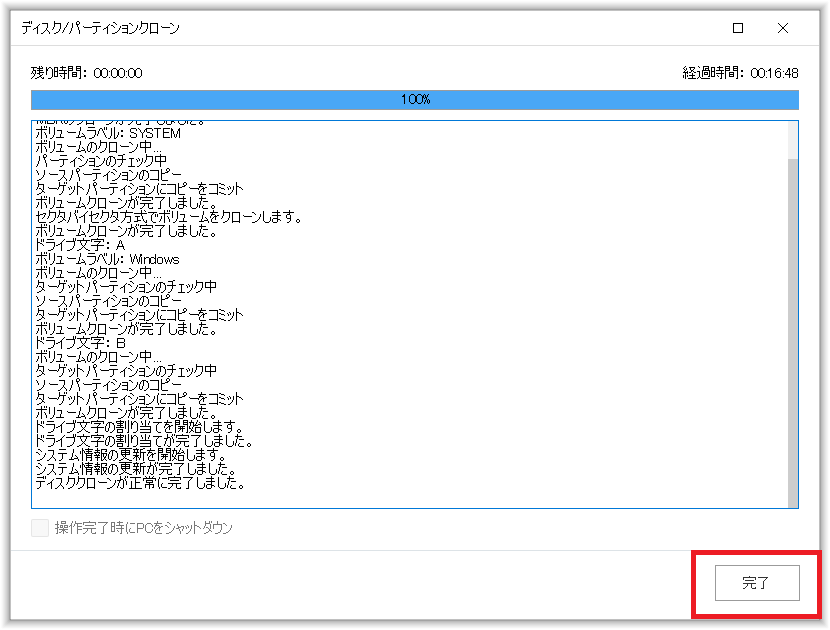830x630 pixels.
Task: Select the ドライブ文字の割り当てが完了しました log line
Action: 144,440
